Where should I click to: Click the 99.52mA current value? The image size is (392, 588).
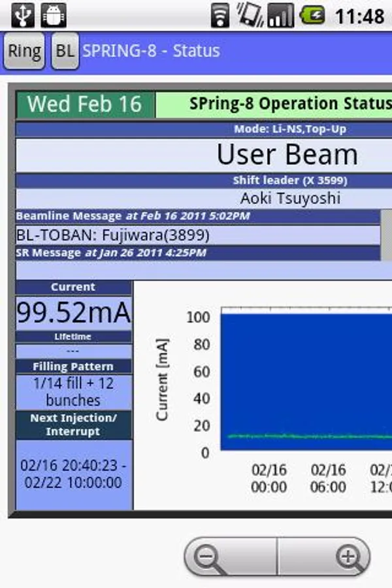pyautogui.click(x=74, y=313)
